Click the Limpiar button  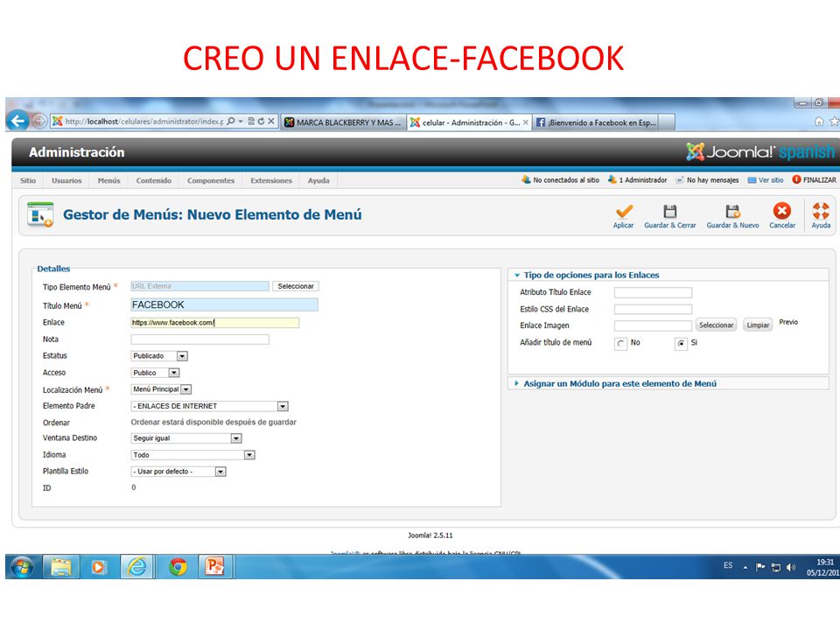pyautogui.click(x=758, y=325)
